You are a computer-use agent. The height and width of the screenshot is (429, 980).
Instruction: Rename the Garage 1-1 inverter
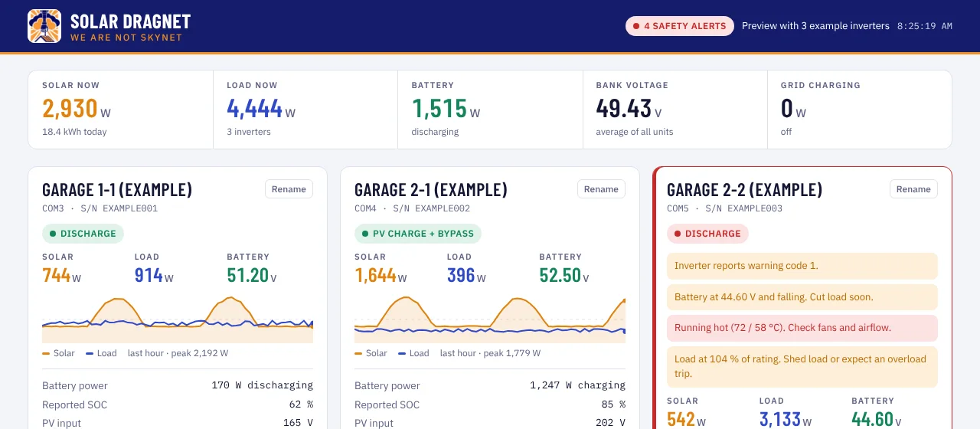point(289,189)
